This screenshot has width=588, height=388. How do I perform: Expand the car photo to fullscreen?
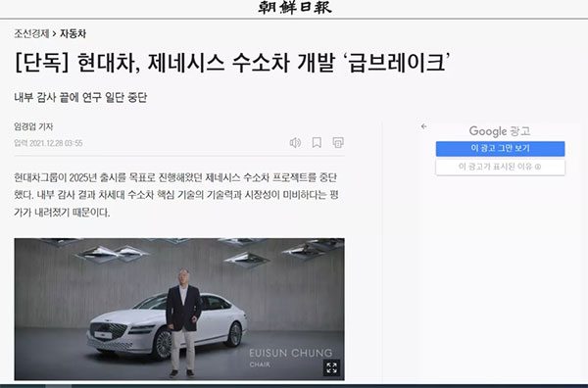[x=331, y=367]
